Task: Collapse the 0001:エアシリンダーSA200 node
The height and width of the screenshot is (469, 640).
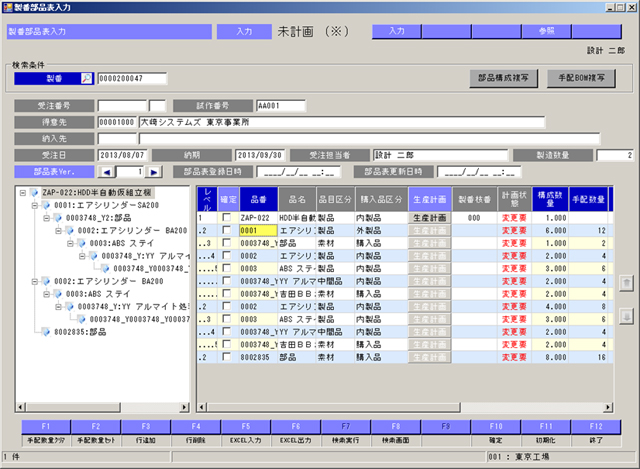Action: tap(35, 205)
